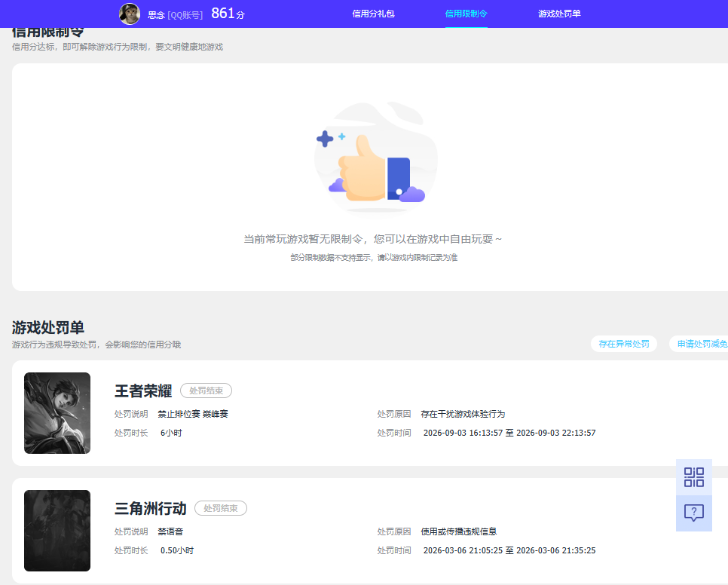Click 处罚结束 badge for 三角洲行动
Screen dimensions: 728x585
221,508
